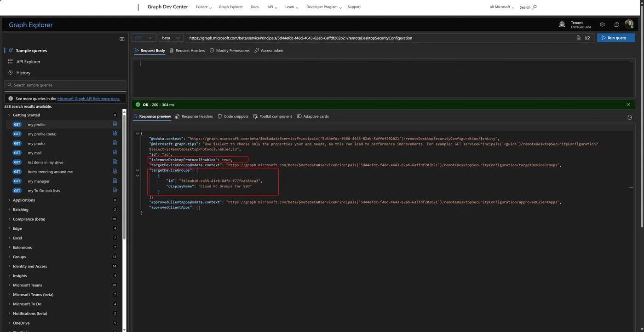The height and width of the screenshot is (332, 644).
Task: Dismiss the OK - 200 status message
Action: click(628, 105)
